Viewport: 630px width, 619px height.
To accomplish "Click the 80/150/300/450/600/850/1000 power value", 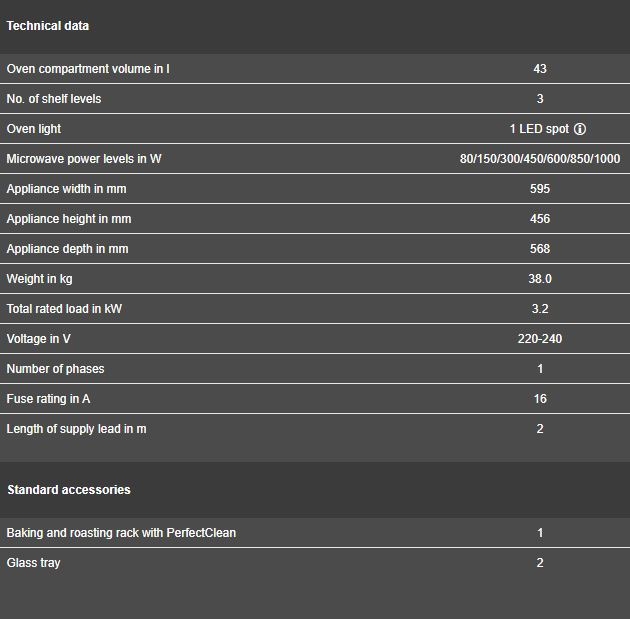I will coord(540,159).
